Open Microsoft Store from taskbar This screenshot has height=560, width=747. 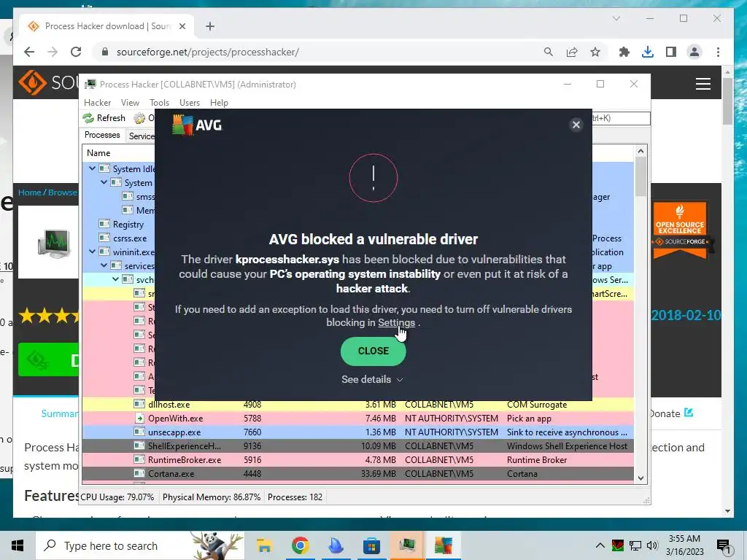pos(371,545)
